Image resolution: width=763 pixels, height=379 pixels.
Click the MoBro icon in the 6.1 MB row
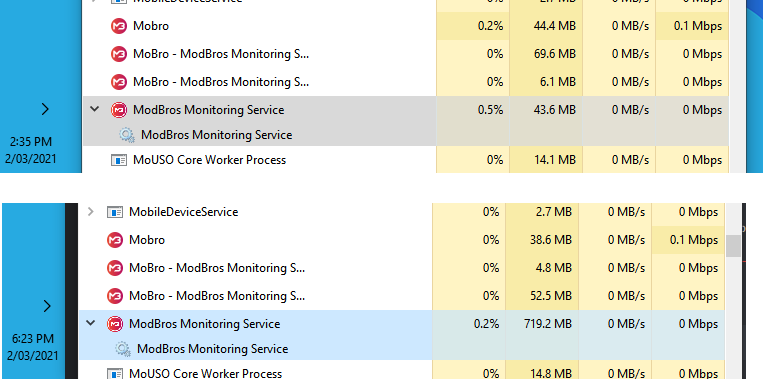click(119, 82)
